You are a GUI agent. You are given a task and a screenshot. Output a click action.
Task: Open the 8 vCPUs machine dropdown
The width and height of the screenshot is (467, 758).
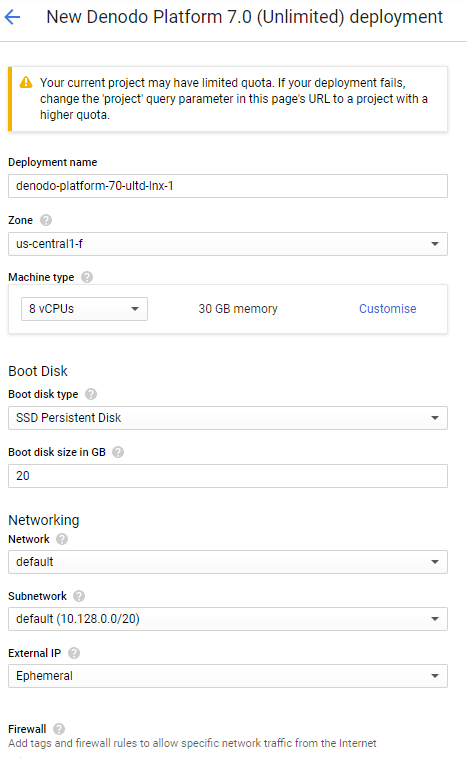click(84, 309)
